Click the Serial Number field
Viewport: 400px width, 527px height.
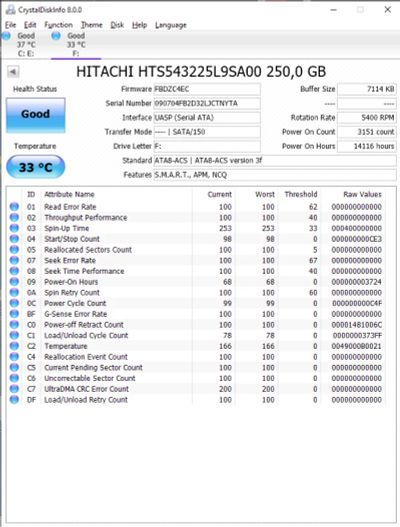tap(207, 103)
